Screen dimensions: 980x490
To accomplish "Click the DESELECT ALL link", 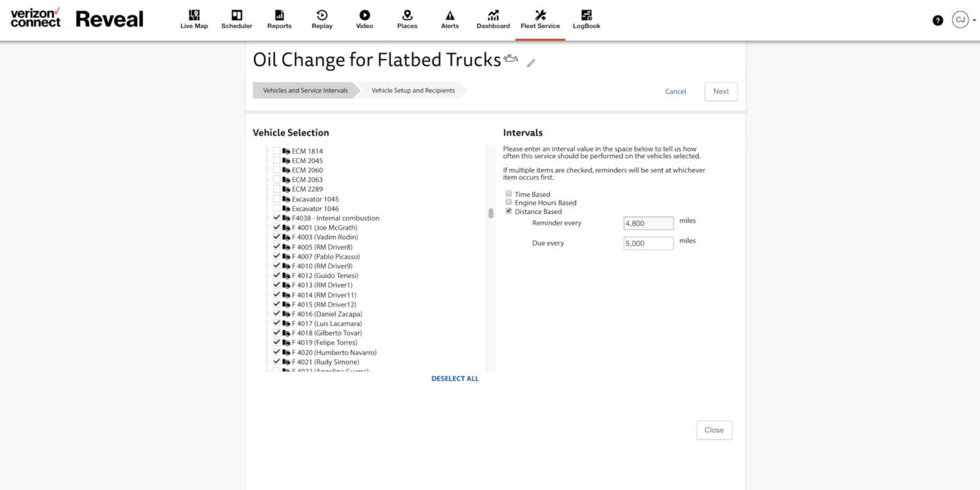I will (455, 378).
